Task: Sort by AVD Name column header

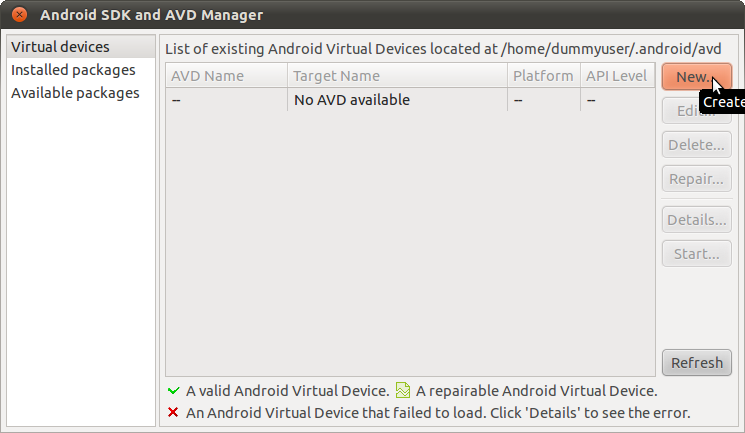Action: click(227, 76)
